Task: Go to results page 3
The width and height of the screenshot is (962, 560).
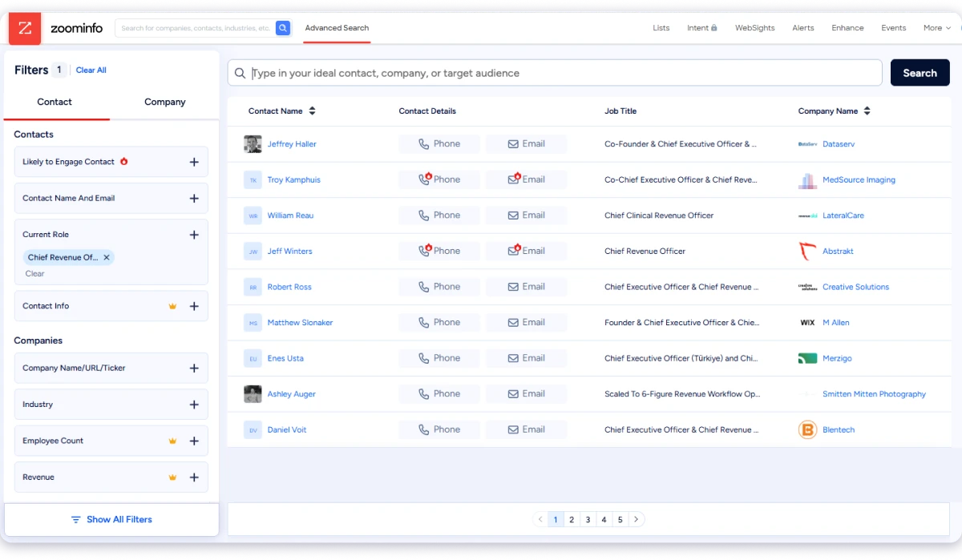Action: 588,520
